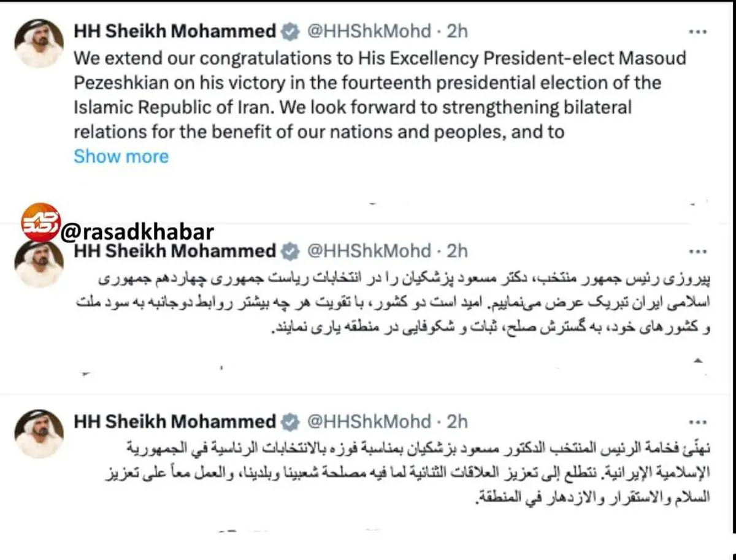Open the three-dot menu on the Arabic tweet
Screen dimensions: 736x560
click(x=699, y=423)
